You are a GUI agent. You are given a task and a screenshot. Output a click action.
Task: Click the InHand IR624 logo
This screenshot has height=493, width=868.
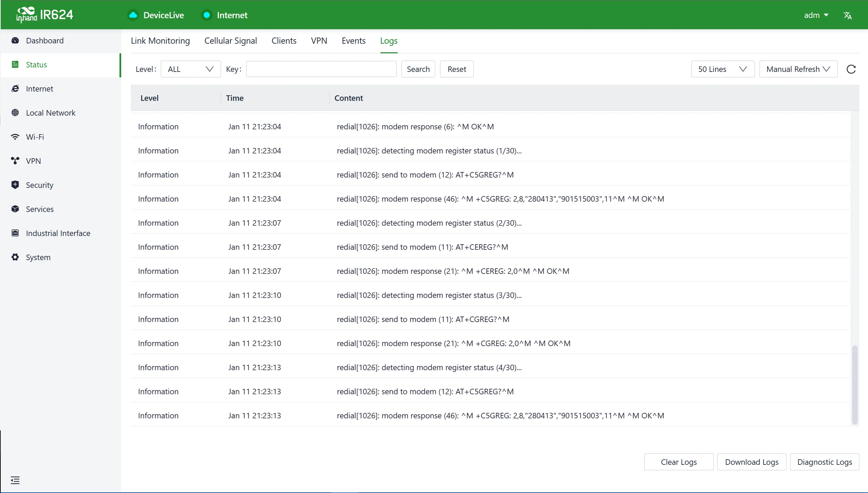tap(45, 15)
